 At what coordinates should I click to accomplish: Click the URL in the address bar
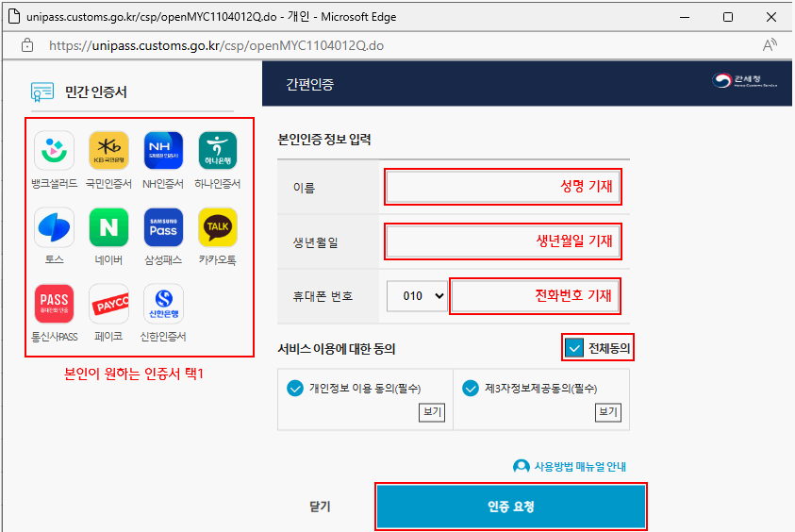click(x=217, y=45)
